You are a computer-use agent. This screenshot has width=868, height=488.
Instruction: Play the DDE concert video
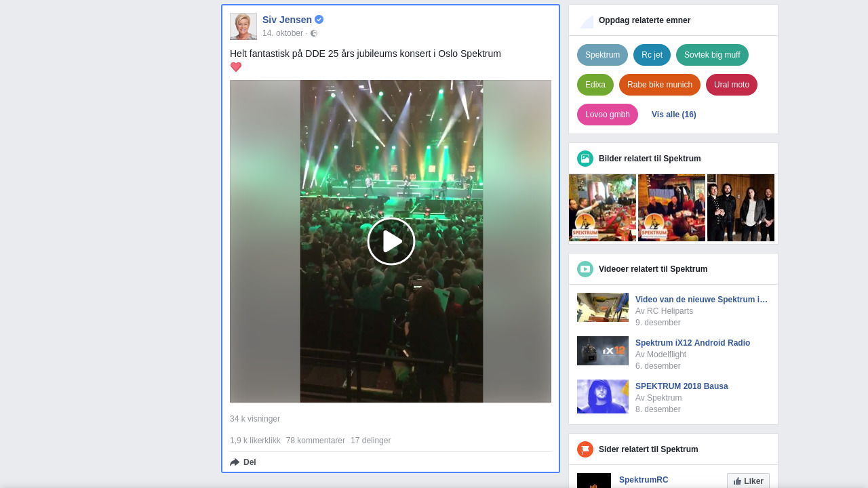coord(391,241)
